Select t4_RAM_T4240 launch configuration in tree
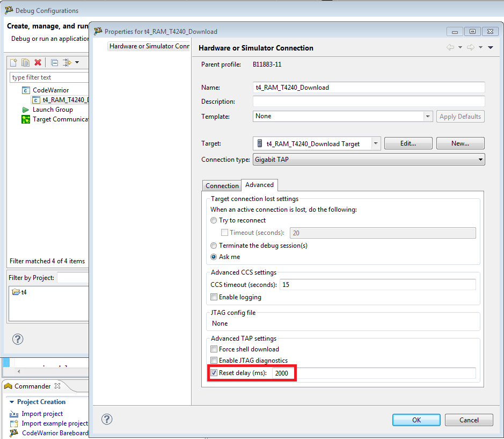Screen dimensions: 504x439 pyautogui.click(x=60, y=100)
